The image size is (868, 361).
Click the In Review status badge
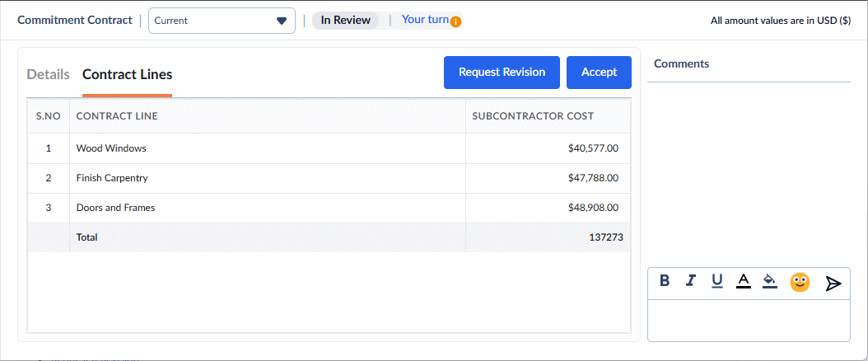click(x=345, y=21)
